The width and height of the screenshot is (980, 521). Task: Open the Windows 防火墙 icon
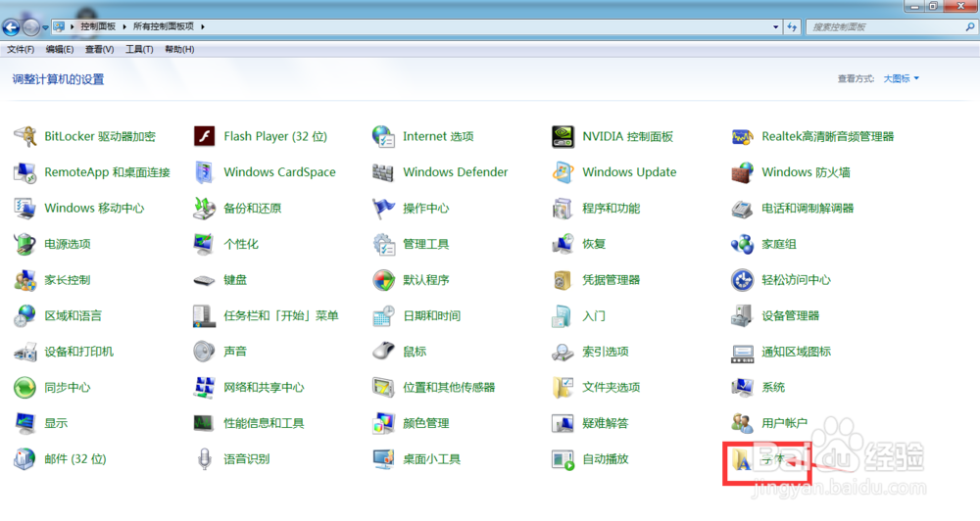tap(743, 172)
